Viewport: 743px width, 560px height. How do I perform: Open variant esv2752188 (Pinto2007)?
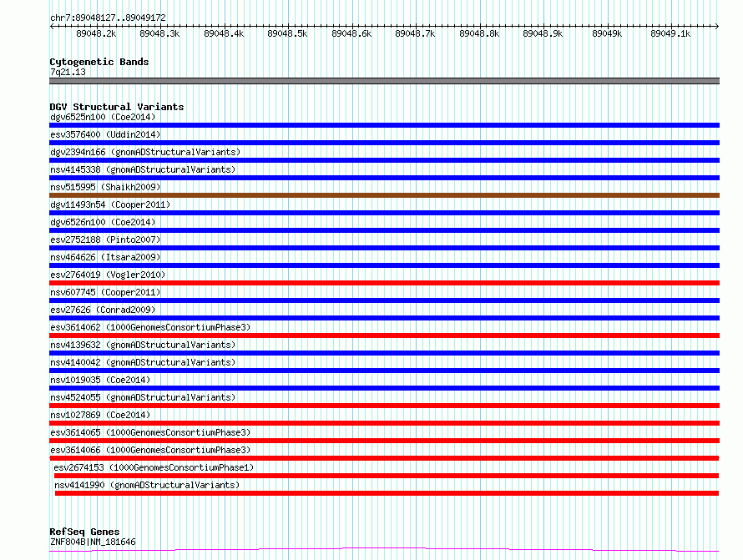[x=105, y=240]
